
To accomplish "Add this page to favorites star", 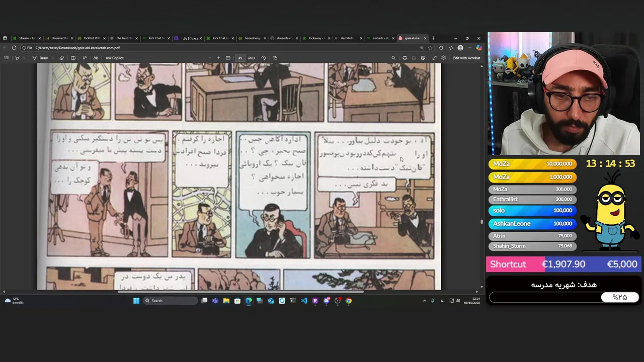I will pos(430,48).
